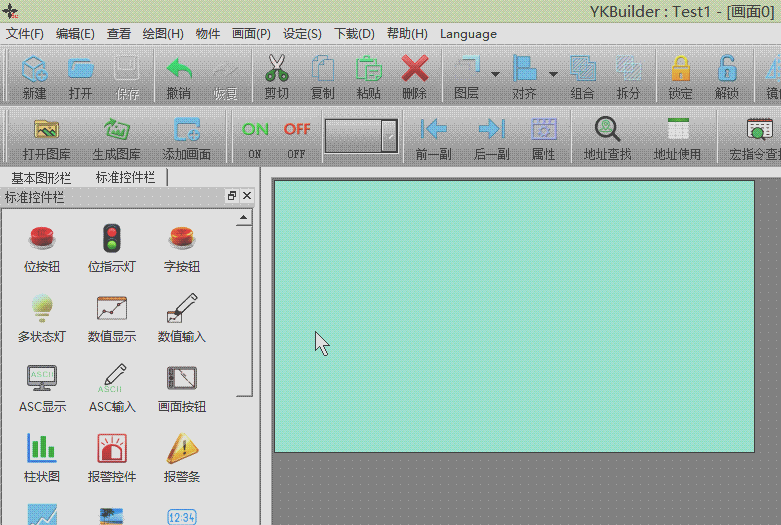Screen dimensions: 781x525
Task: Expand the 对齐 align dropdown arrow
Action: tap(553, 74)
